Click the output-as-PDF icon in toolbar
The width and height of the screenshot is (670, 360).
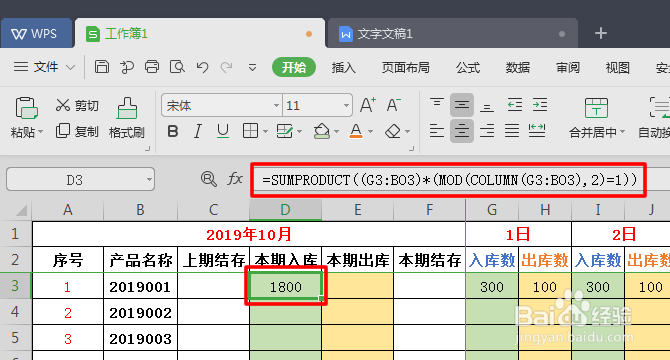point(127,67)
